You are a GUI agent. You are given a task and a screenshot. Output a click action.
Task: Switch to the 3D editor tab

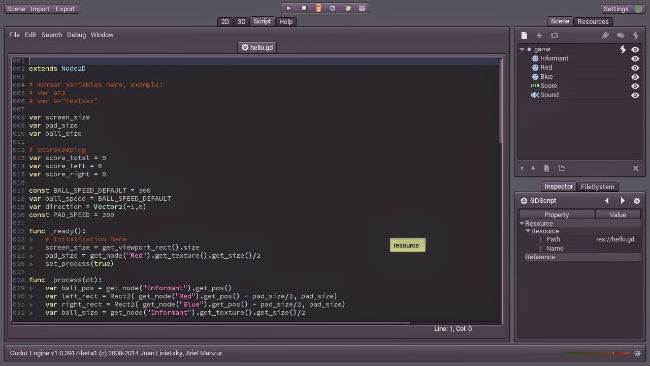pos(241,22)
